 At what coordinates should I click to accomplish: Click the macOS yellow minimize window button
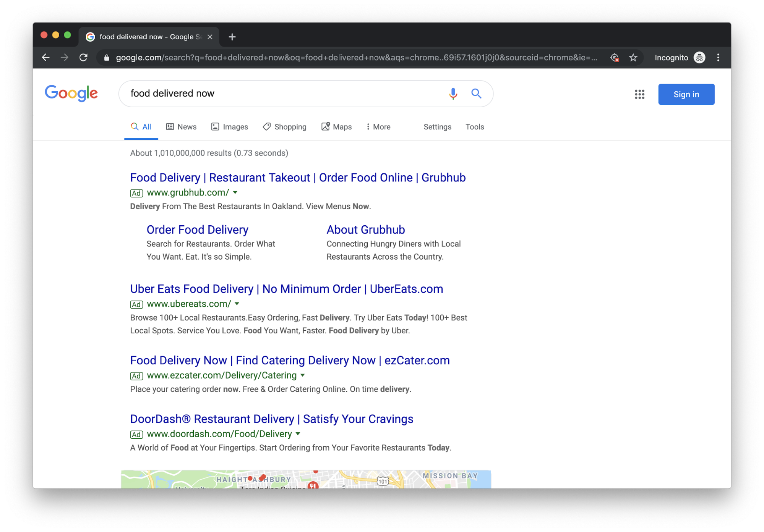pos(55,35)
